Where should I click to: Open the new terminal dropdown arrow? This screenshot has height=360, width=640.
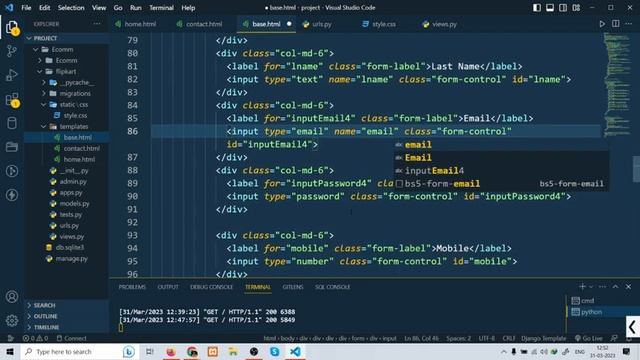tap(591, 287)
